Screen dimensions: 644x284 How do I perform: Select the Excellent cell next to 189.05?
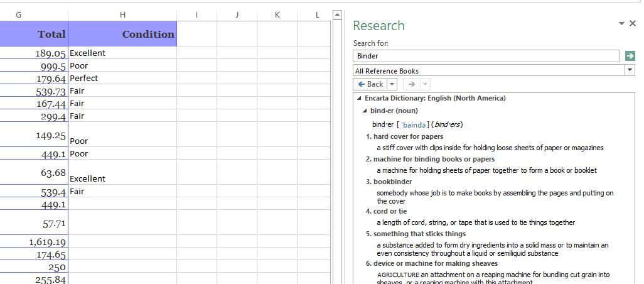tap(122, 53)
